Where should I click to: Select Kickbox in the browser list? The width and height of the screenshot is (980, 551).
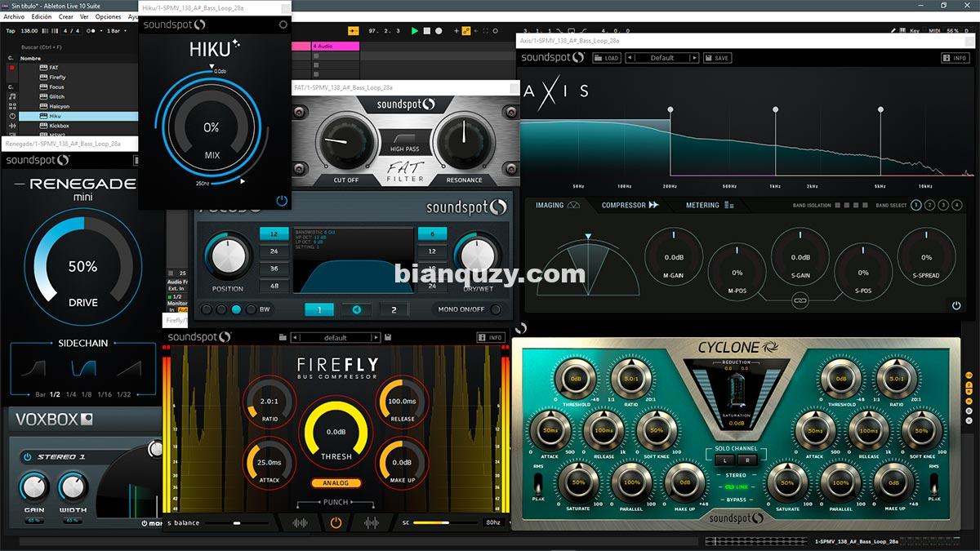pyautogui.click(x=59, y=126)
